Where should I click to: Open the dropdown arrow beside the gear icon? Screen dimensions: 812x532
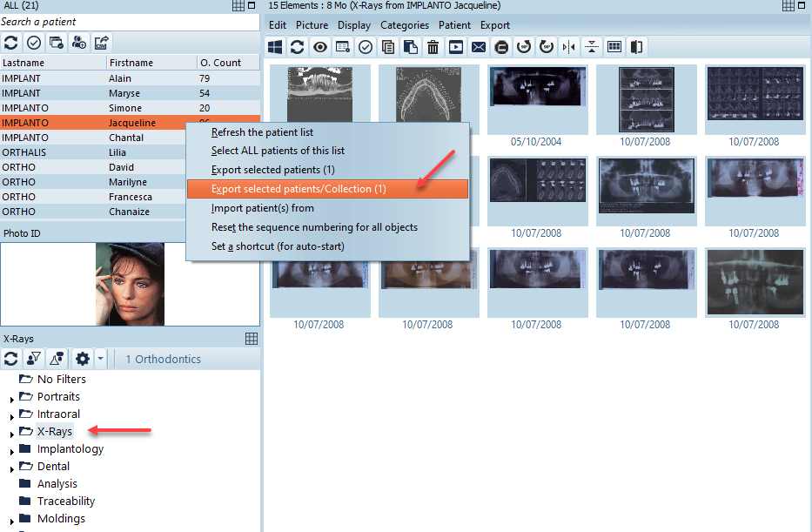pyautogui.click(x=99, y=359)
